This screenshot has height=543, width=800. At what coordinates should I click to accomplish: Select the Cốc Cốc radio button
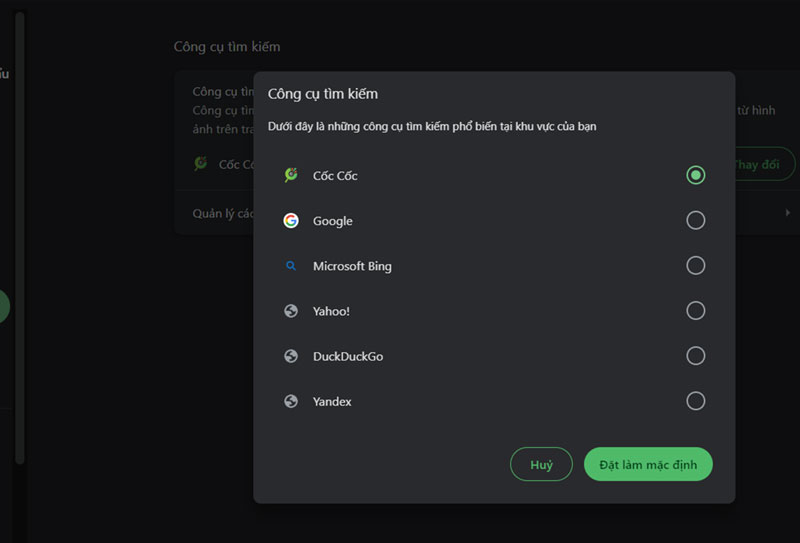pyautogui.click(x=696, y=175)
